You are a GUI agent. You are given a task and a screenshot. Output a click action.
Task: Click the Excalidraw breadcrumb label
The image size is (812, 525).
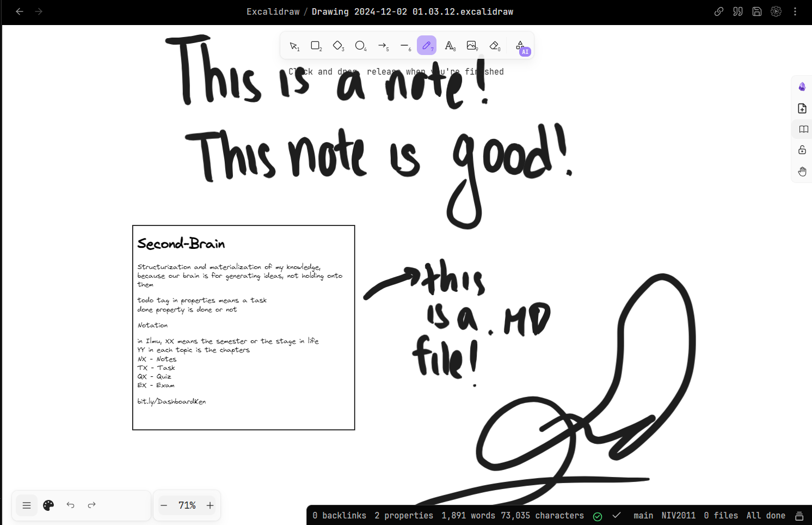(x=273, y=11)
